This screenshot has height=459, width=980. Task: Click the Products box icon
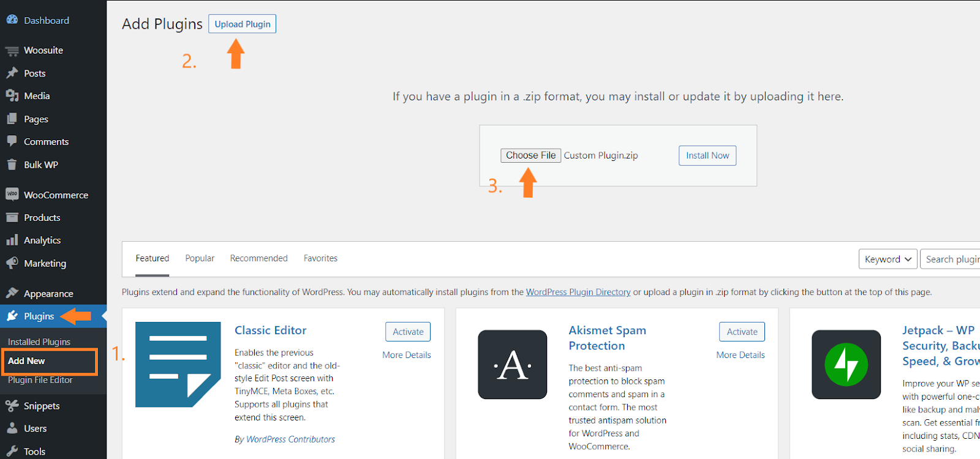pos(12,217)
